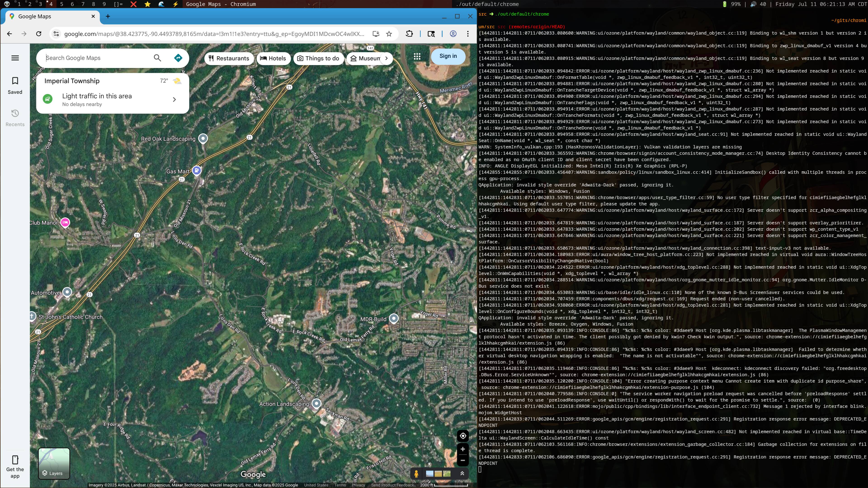Click the first imagery thumbnail
Image resolution: width=868 pixels, height=488 pixels.
pos(430,474)
